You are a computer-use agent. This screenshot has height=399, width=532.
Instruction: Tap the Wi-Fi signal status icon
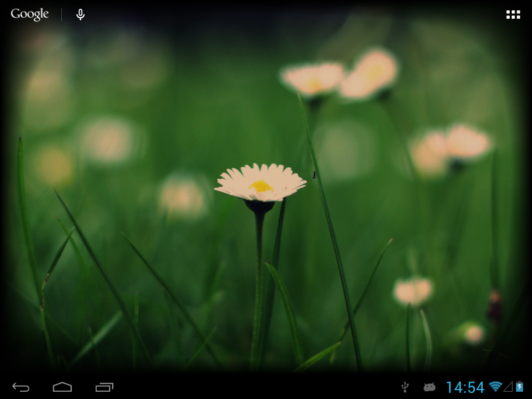click(x=495, y=387)
